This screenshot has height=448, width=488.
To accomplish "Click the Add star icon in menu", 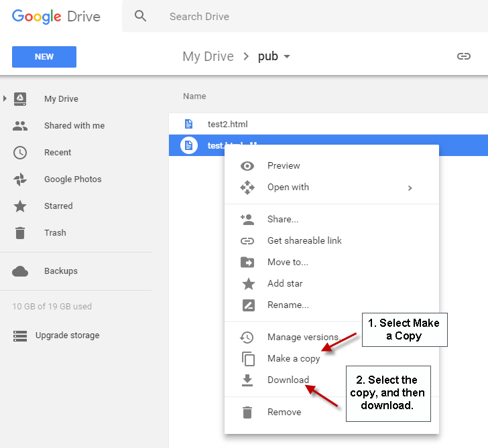I will point(248,283).
